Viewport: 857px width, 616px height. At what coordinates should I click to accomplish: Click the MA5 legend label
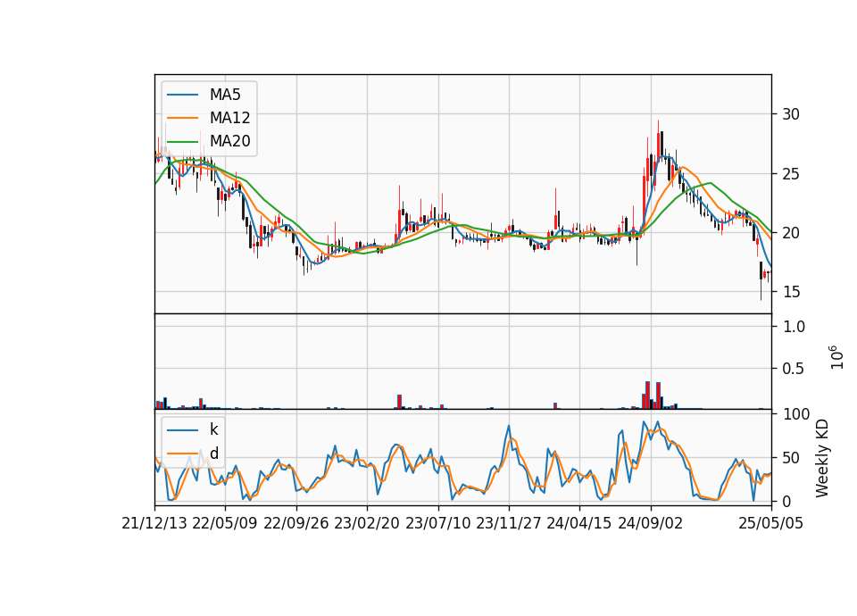point(225,95)
